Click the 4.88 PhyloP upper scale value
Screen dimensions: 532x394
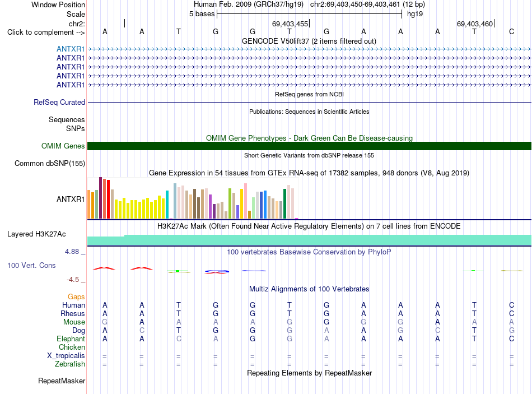click(x=72, y=252)
